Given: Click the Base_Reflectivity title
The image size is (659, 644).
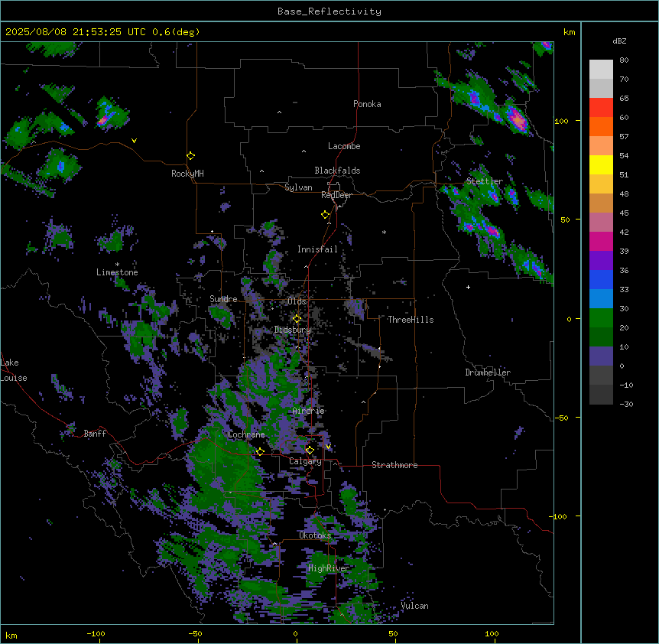Looking at the screenshot, I should (x=329, y=11).
